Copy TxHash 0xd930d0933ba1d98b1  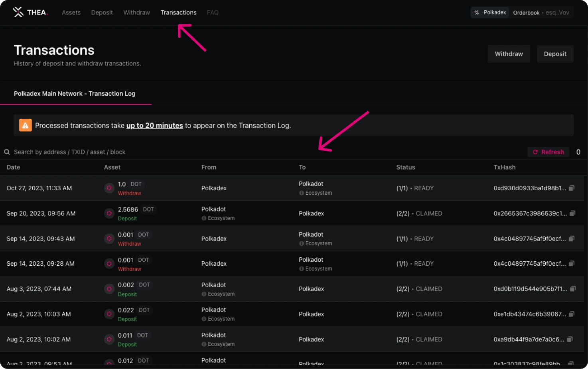pyautogui.click(x=572, y=188)
